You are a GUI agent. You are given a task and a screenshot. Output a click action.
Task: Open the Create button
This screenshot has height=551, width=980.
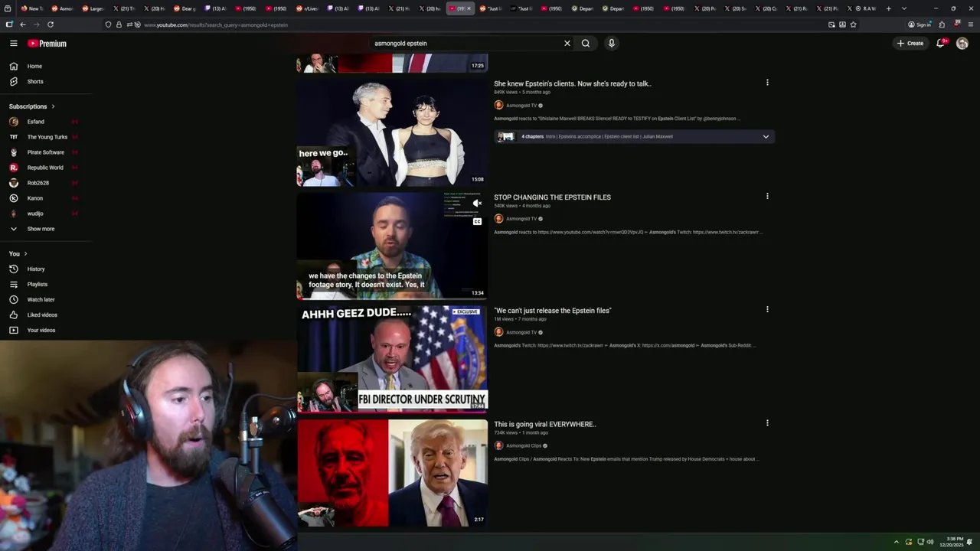(910, 44)
